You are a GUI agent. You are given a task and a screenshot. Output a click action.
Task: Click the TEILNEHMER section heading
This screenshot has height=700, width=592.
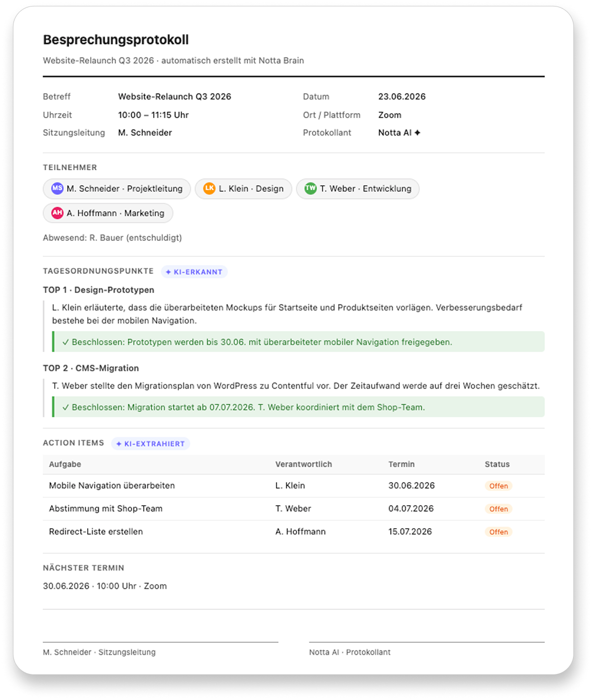(x=70, y=168)
